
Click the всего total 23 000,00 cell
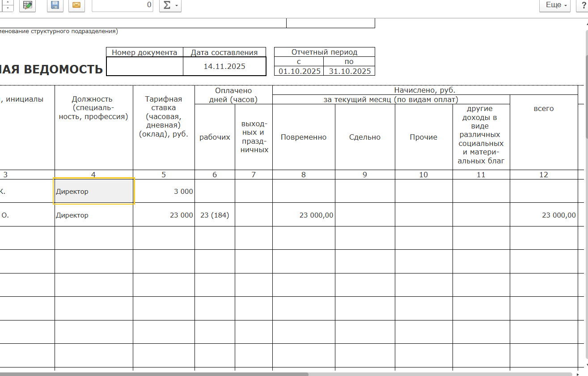[544, 215]
